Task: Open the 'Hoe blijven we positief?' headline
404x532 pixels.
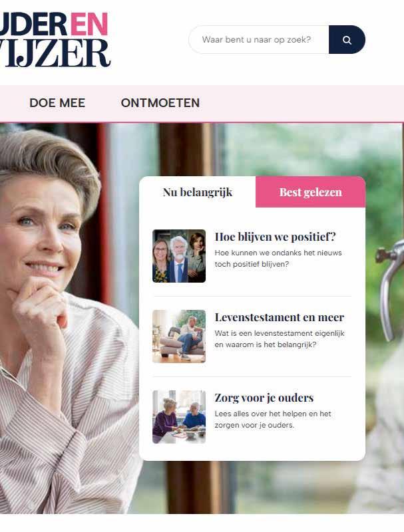Action: 275,237
